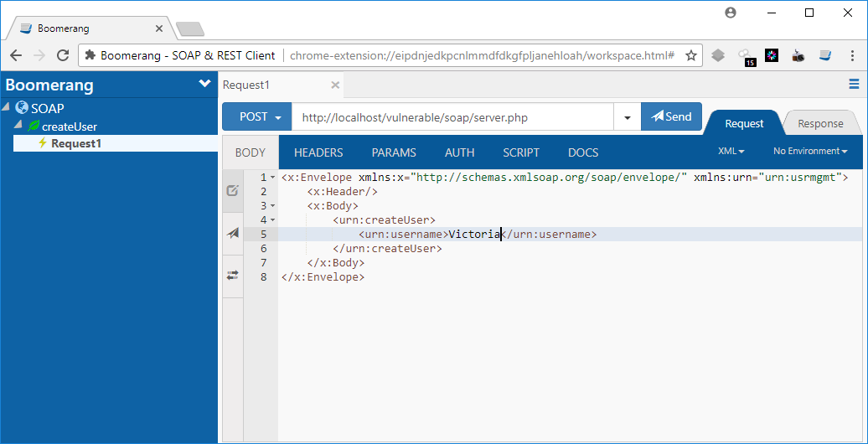868x444 pixels.
Task: Click the layers extension icon in the toolbar
Action: pos(718,55)
